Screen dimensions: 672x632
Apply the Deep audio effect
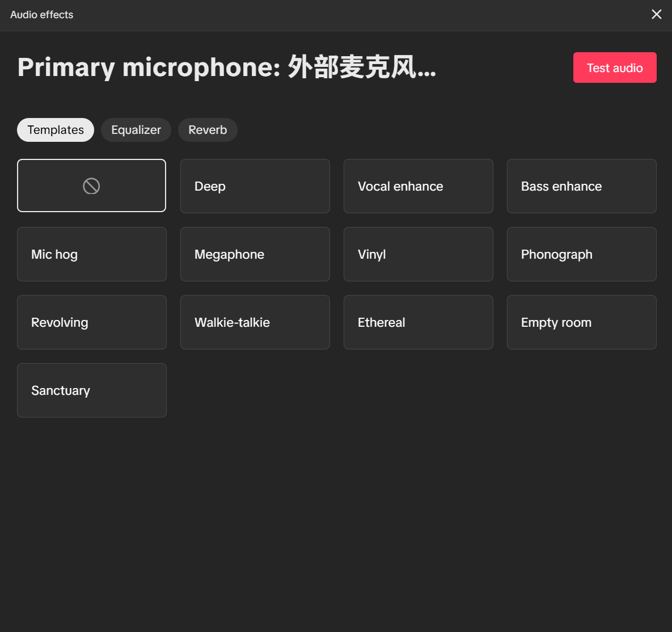pyautogui.click(x=255, y=186)
